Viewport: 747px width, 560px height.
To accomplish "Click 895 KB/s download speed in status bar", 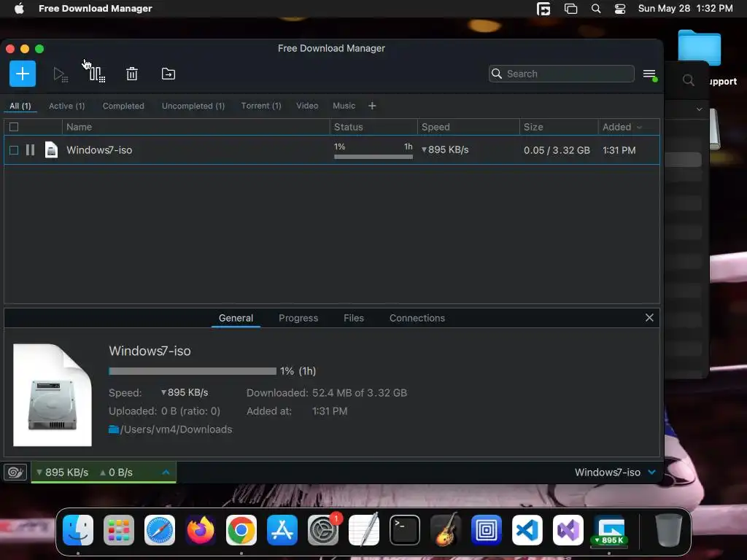I will 63,472.
